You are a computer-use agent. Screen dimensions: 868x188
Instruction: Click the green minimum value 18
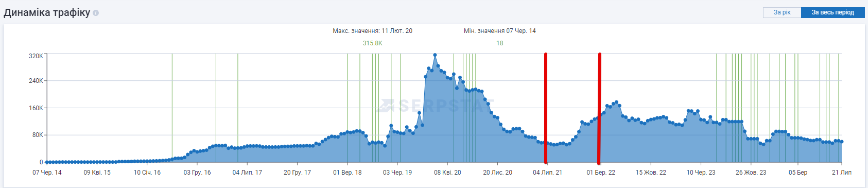499,43
